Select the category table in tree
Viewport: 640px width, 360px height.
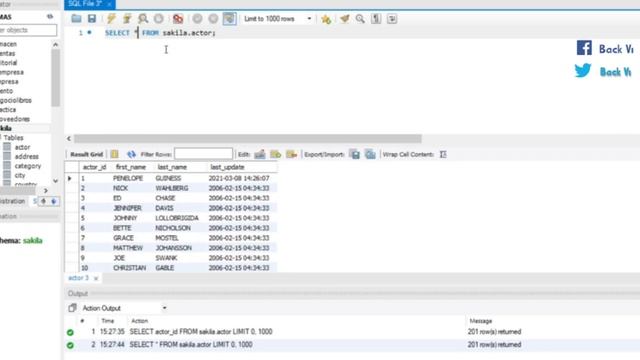[27, 166]
